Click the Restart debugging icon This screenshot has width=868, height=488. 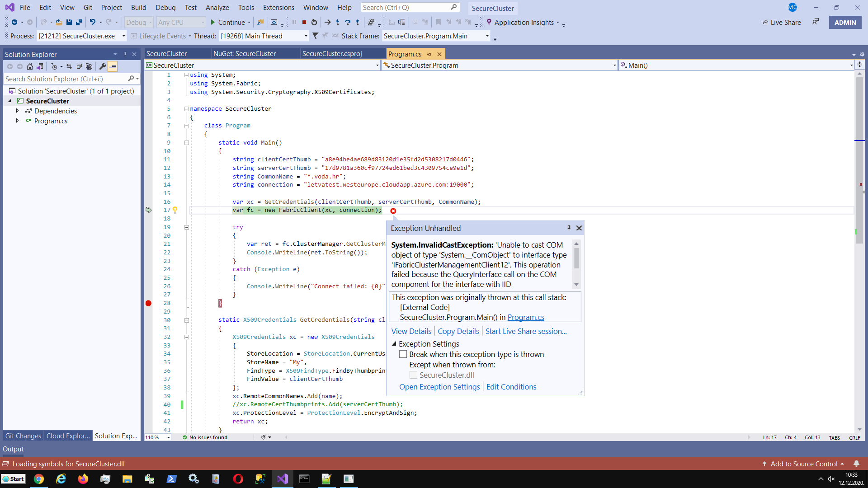[x=314, y=22]
